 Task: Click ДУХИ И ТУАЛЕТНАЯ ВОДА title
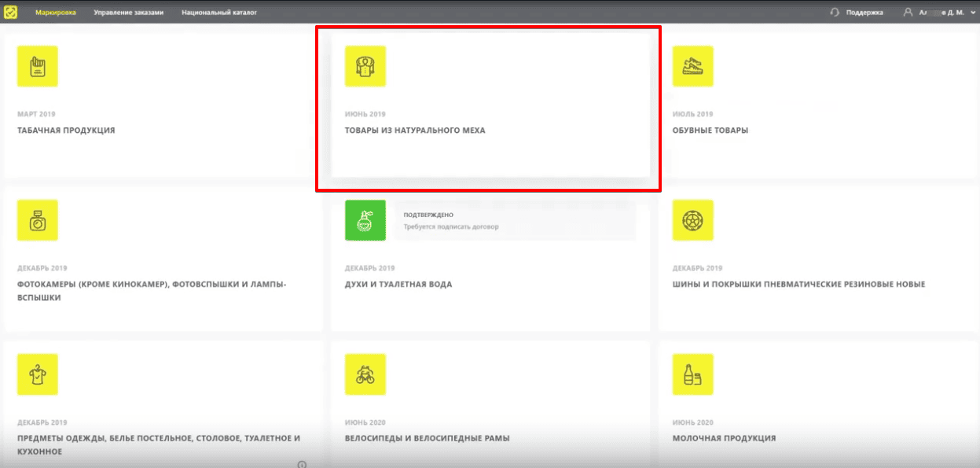point(398,285)
